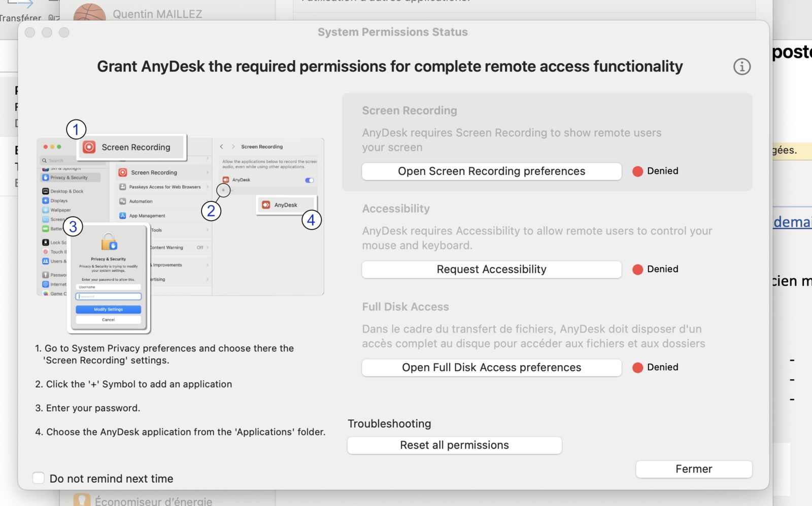
Task: Open Full Disk Access preferences
Action: tap(491, 368)
